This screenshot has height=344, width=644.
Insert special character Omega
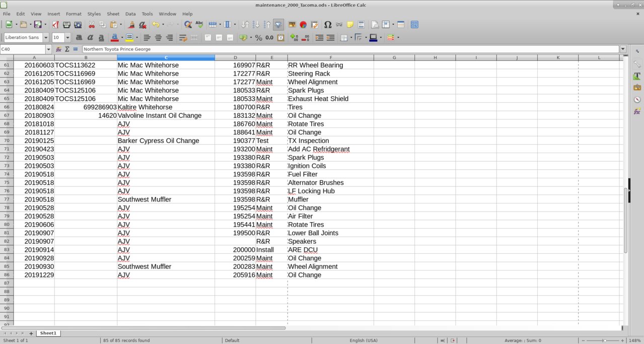[328, 24]
